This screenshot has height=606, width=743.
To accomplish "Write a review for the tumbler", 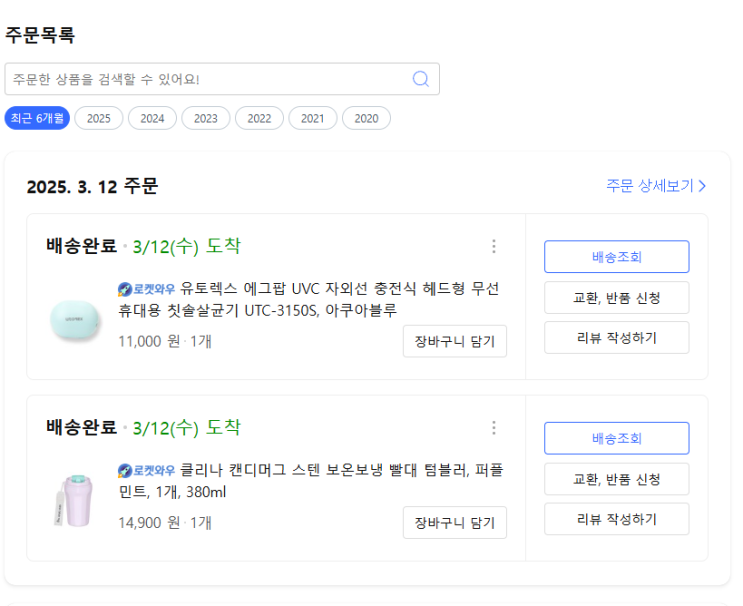I will pyautogui.click(x=616, y=519).
